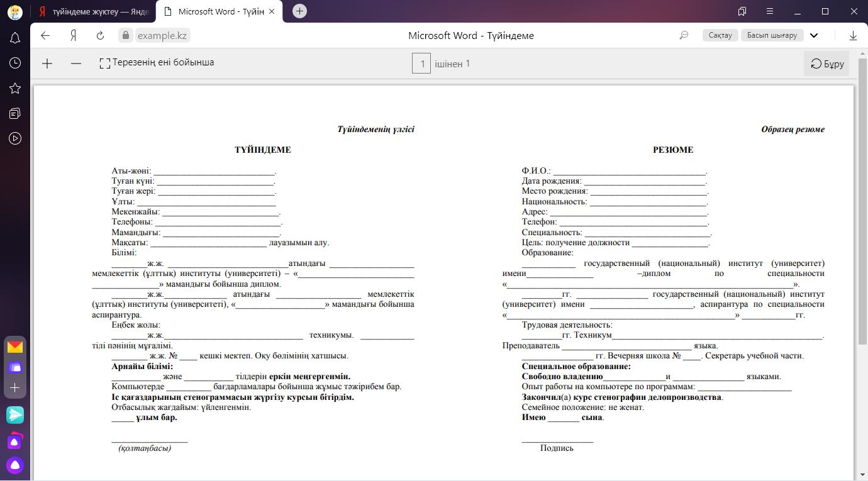
Task: Click the ішінен 1 page count text
Action: (x=452, y=64)
